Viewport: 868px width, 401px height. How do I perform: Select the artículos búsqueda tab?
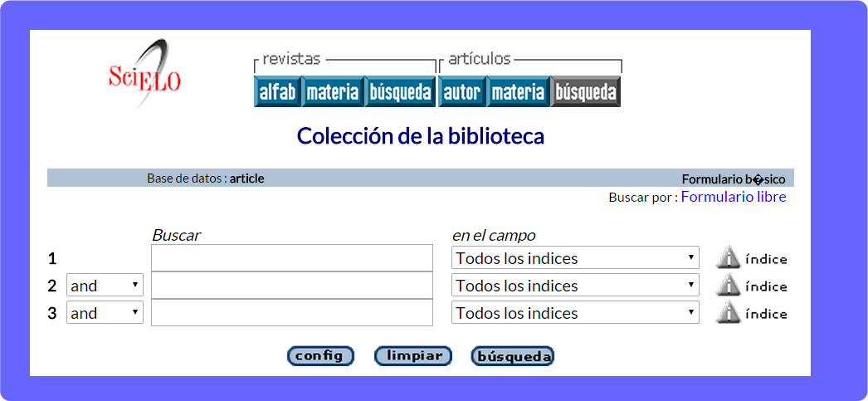(x=586, y=91)
